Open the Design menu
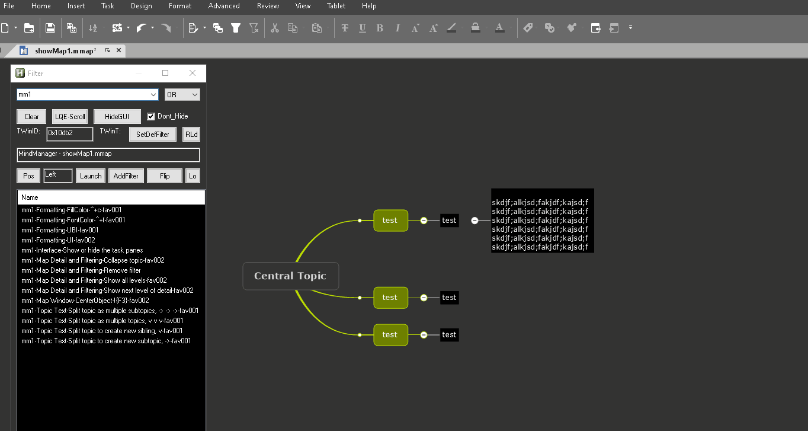Image resolution: width=808 pixels, height=431 pixels. 141,6
